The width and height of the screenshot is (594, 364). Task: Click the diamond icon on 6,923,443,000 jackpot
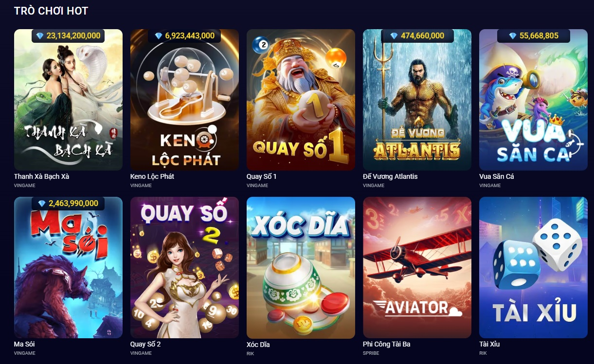[x=158, y=36]
